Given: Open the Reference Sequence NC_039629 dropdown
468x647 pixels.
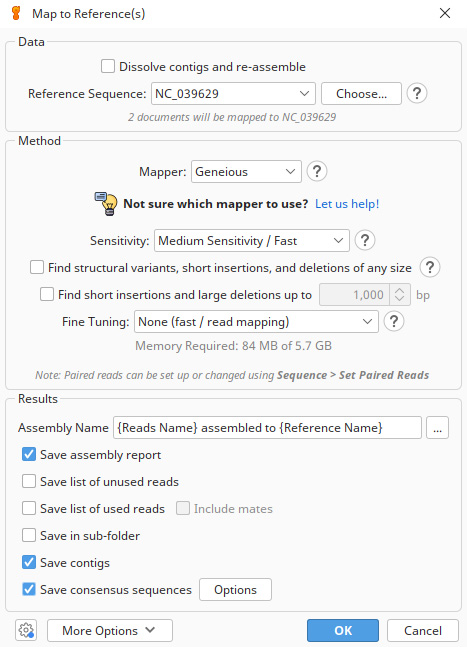Looking at the screenshot, I should click(x=233, y=94).
